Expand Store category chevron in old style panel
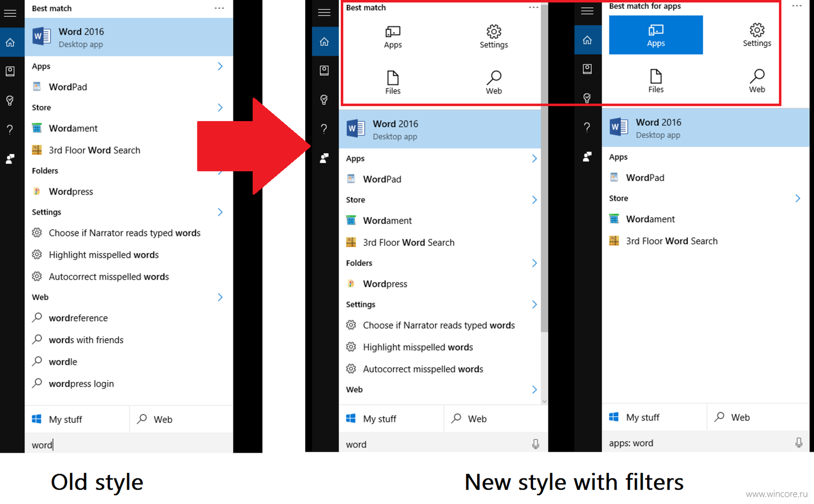The height and width of the screenshot is (504, 814). tap(220, 107)
